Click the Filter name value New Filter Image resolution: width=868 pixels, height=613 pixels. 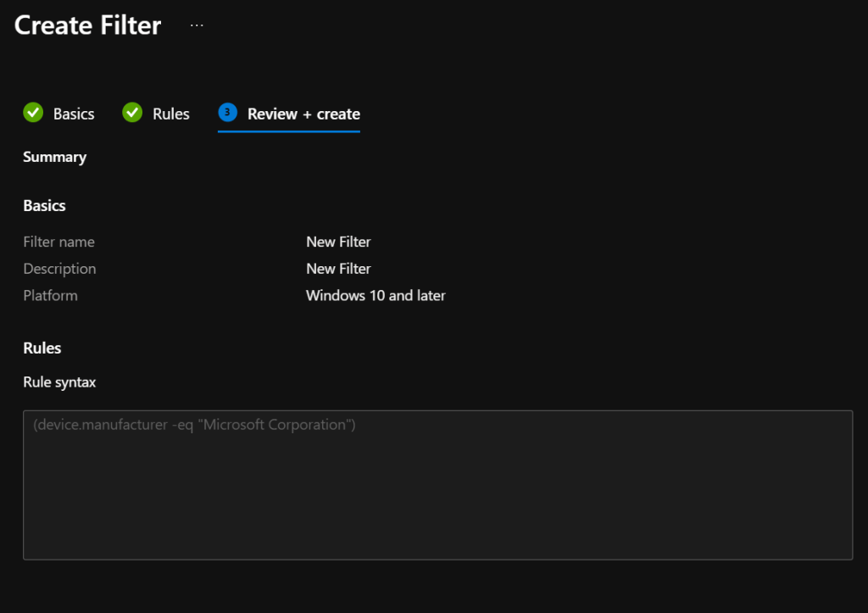338,242
